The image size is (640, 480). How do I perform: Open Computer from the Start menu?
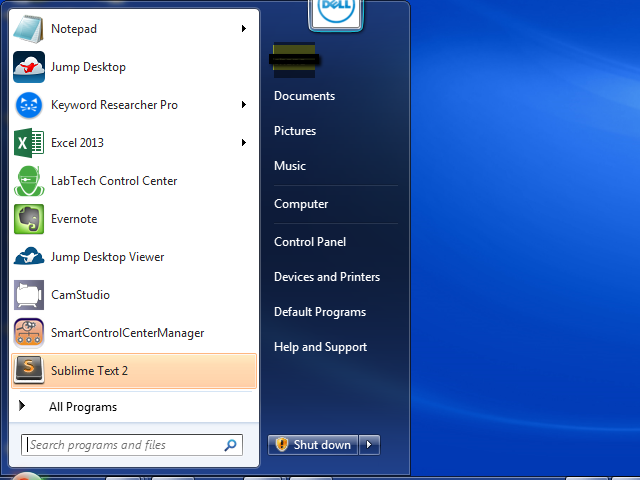pos(301,204)
